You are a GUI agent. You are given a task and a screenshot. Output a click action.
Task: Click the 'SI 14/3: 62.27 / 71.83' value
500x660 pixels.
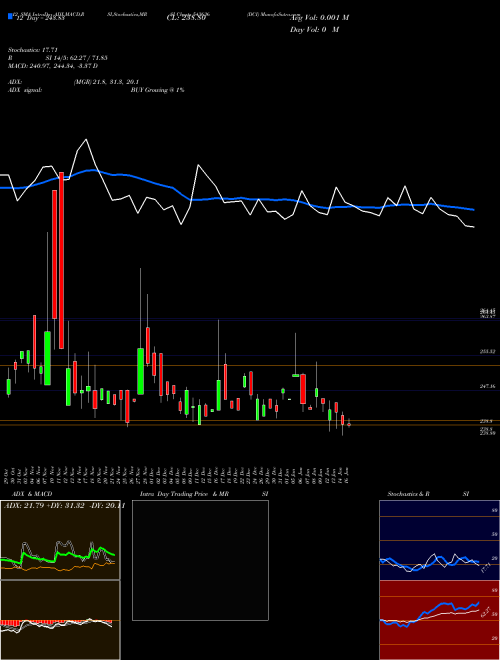(77, 58)
